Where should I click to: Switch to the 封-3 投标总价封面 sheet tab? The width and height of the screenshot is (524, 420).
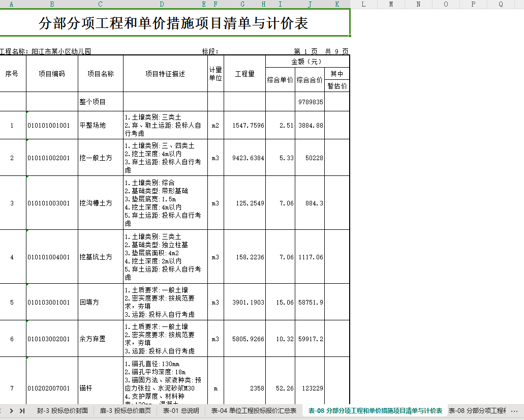tap(62, 411)
